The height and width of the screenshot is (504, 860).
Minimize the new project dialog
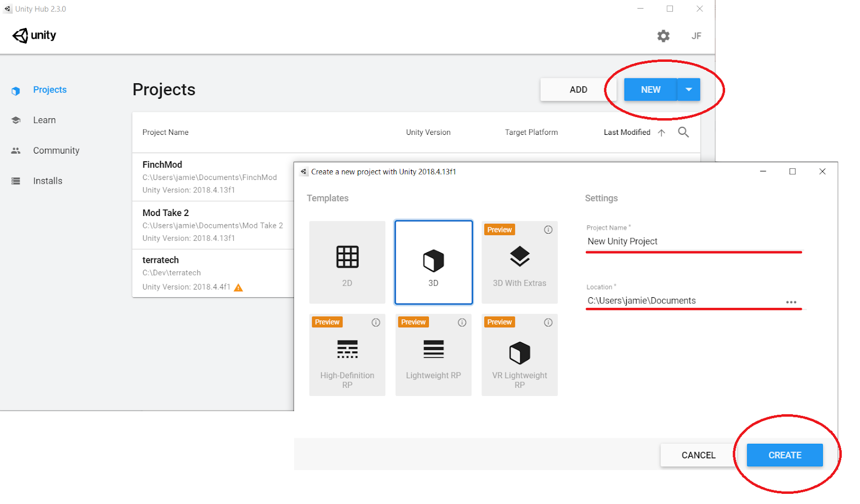(x=763, y=171)
